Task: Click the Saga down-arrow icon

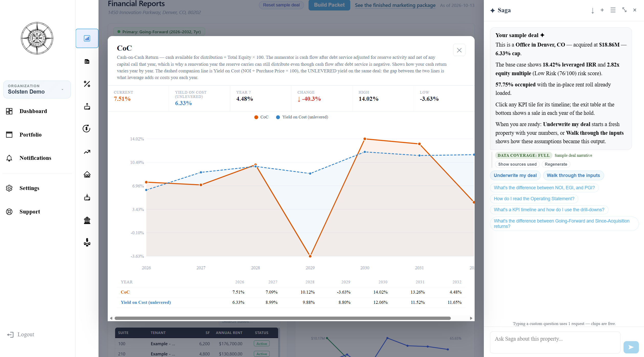Action: pyautogui.click(x=593, y=10)
